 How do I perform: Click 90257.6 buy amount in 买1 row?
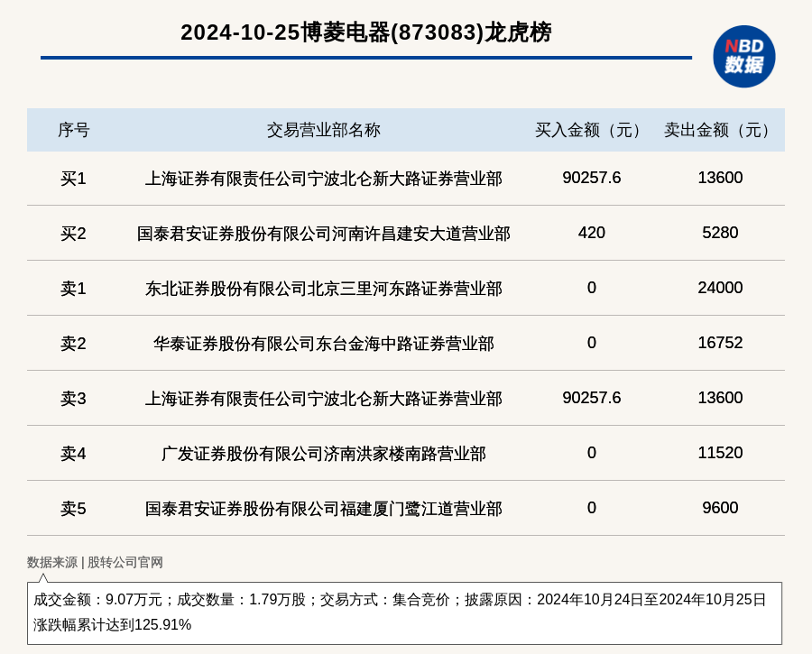[x=591, y=178]
